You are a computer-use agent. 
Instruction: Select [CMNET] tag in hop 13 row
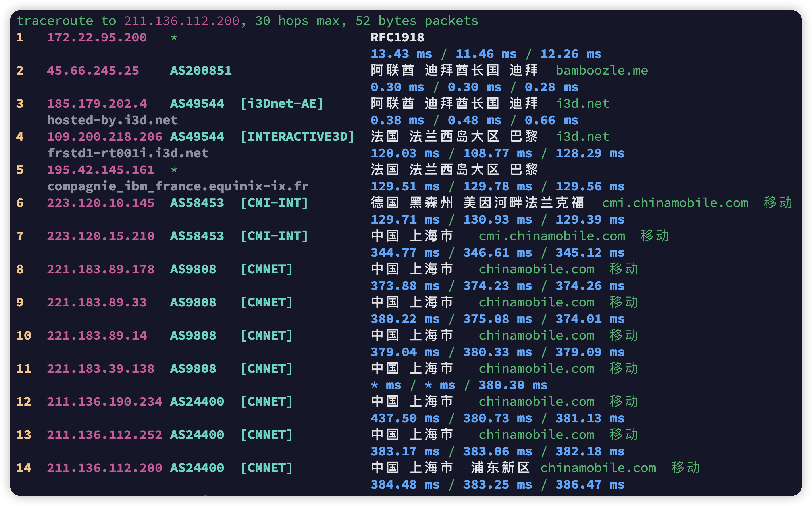click(267, 435)
